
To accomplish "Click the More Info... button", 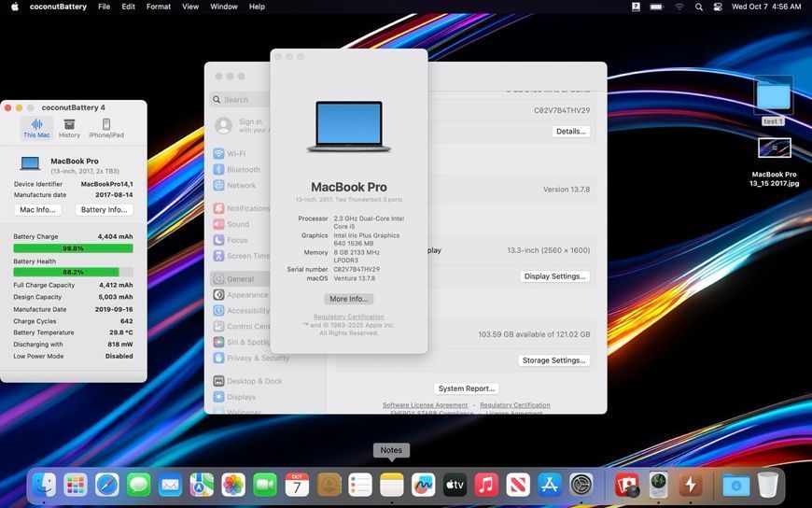I will click(x=348, y=299).
